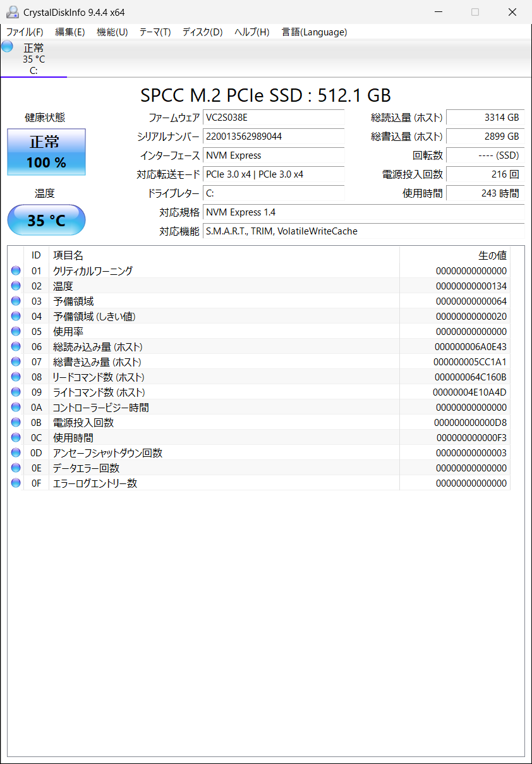532x764 pixels.
Task: Select the 正常 35 °C C: disk tab
Action: 33,59
